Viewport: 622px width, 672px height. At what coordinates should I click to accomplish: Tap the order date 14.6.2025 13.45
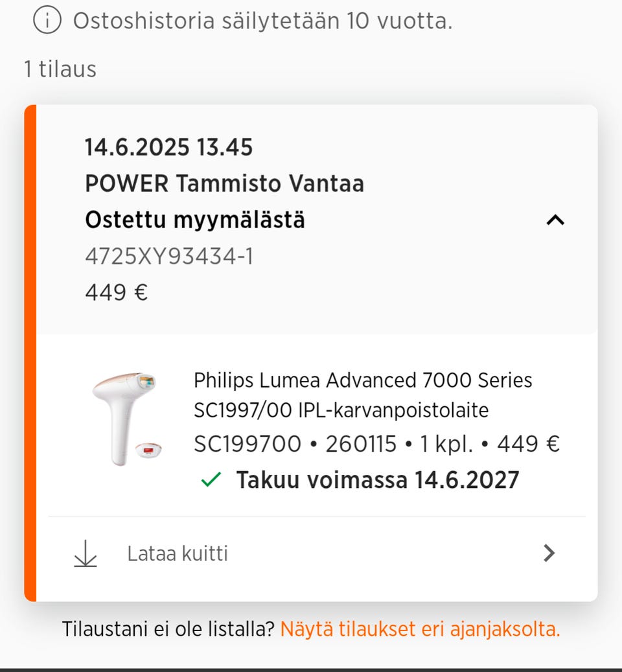pyautogui.click(x=168, y=148)
